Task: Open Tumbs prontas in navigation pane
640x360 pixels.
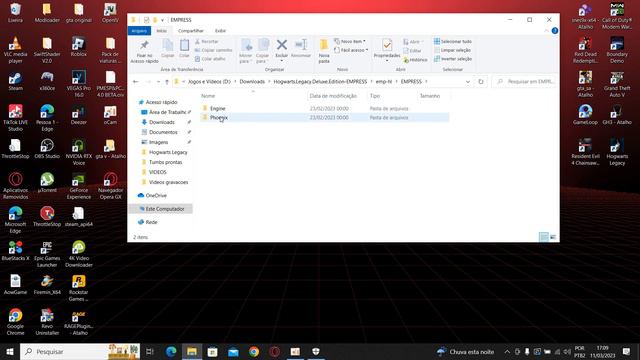Action: pyautogui.click(x=165, y=162)
